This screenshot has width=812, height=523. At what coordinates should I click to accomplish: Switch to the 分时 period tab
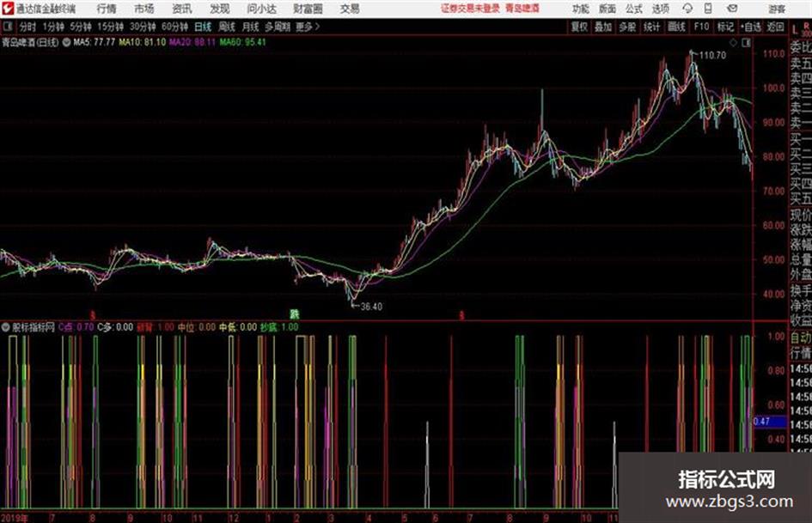click(28, 27)
